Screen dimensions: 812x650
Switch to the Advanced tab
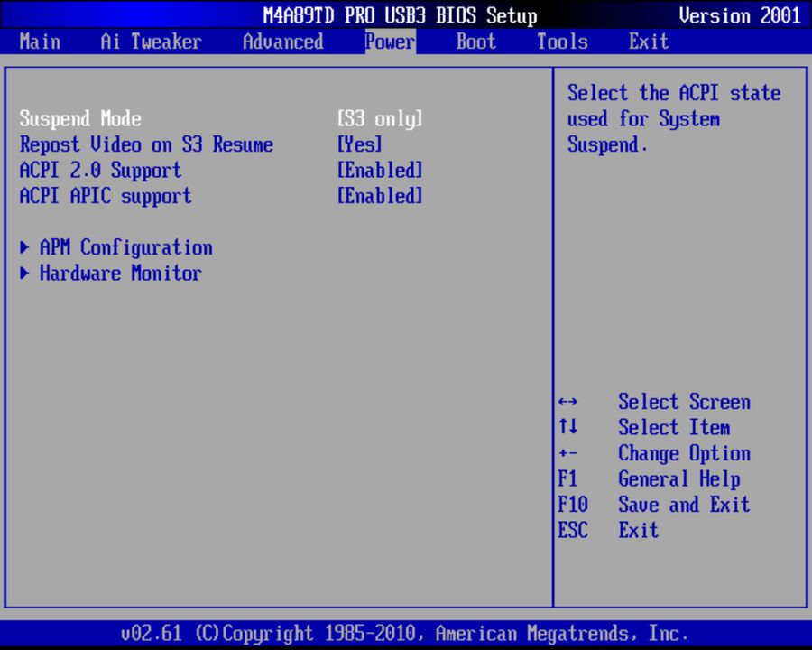[x=281, y=42]
